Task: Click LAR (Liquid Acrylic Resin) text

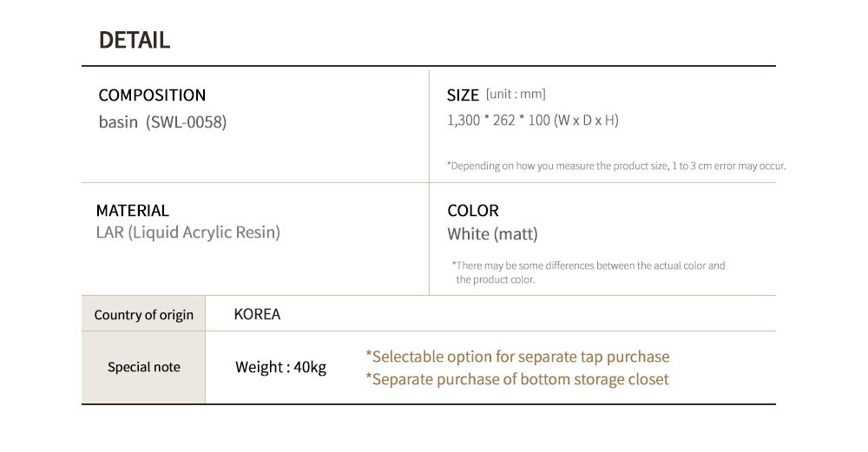Action: [188, 233]
